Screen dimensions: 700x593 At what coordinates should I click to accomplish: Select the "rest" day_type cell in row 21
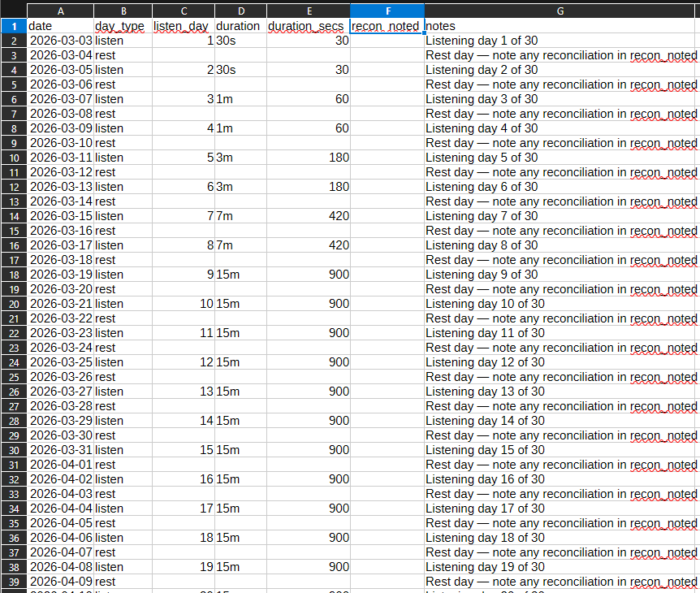click(x=123, y=318)
